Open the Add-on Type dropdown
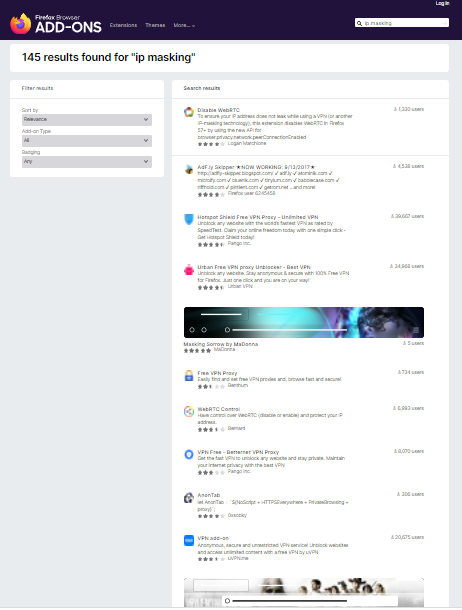The height and width of the screenshot is (610, 462). tap(87, 140)
